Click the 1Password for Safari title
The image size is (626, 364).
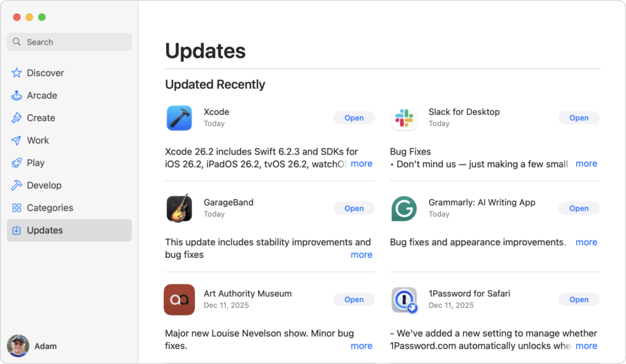(469, 293)
